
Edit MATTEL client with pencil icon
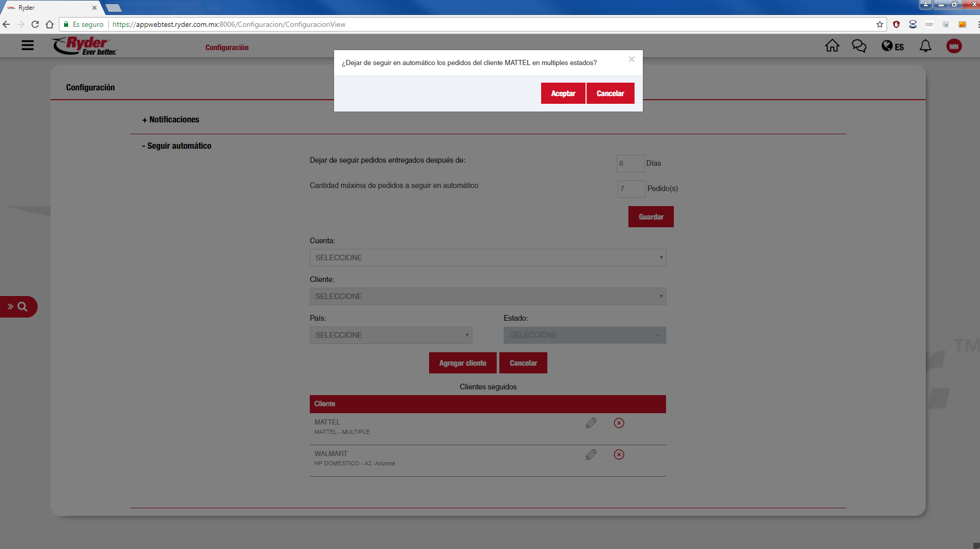pyautogui.click(x=591, y=423)
